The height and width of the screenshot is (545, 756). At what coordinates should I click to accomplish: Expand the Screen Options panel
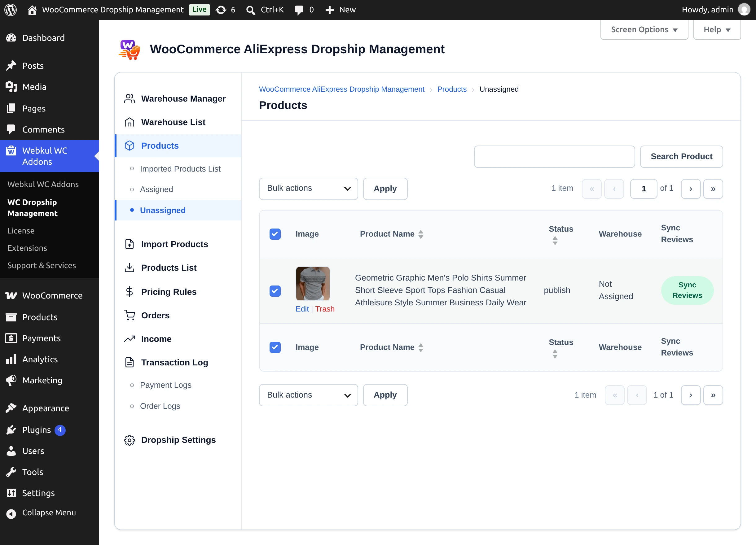click(644, 29)
